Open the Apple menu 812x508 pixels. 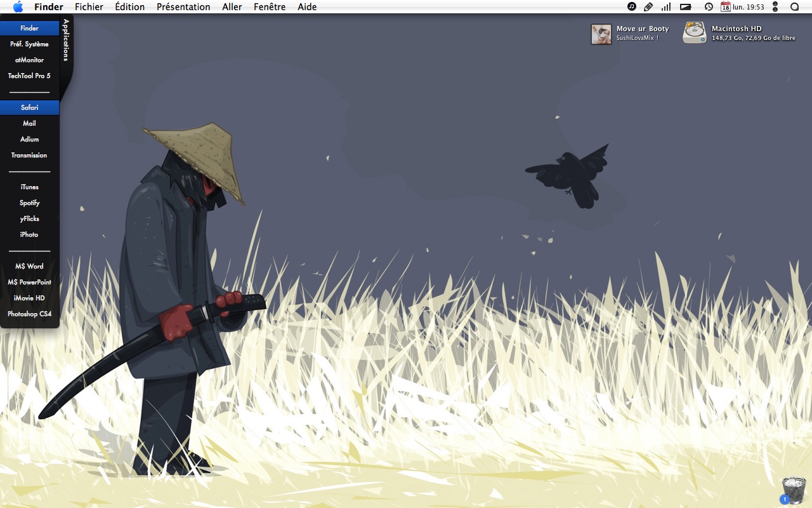[x=18, y=7]
